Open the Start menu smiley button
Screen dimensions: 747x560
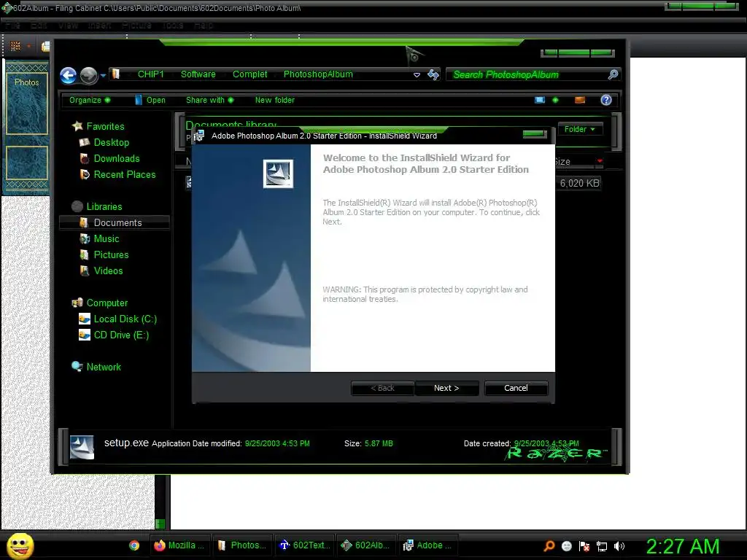(x=20, y=545)
